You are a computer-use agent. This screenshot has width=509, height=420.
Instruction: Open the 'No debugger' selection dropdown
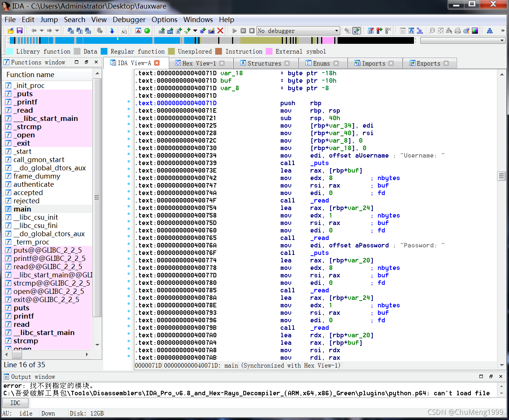298,31
